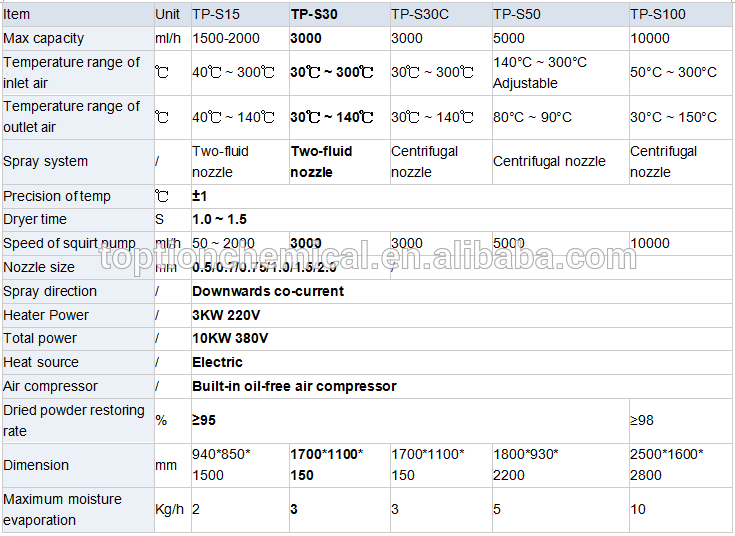Viewport: 735px width, 536px height.
Task: Click the Spray system row label
Action: tap(46, 161)
